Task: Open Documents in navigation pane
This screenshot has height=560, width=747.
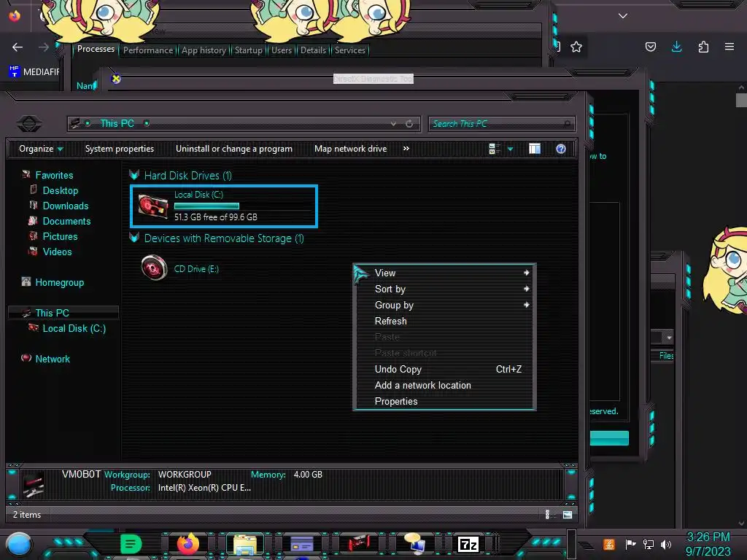Action: 66,221
